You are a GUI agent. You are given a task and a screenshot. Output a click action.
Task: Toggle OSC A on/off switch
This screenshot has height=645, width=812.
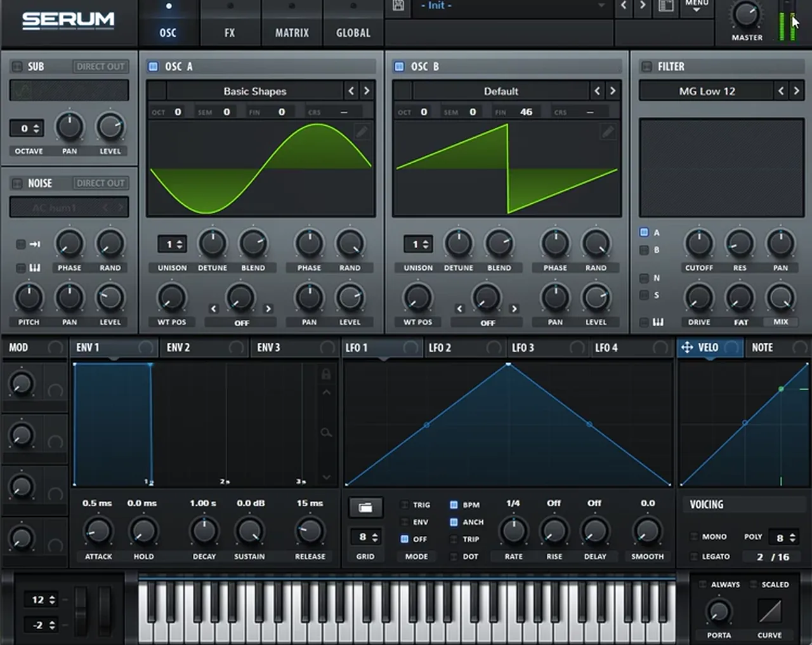pyautogui.click(x=153, y=66)
